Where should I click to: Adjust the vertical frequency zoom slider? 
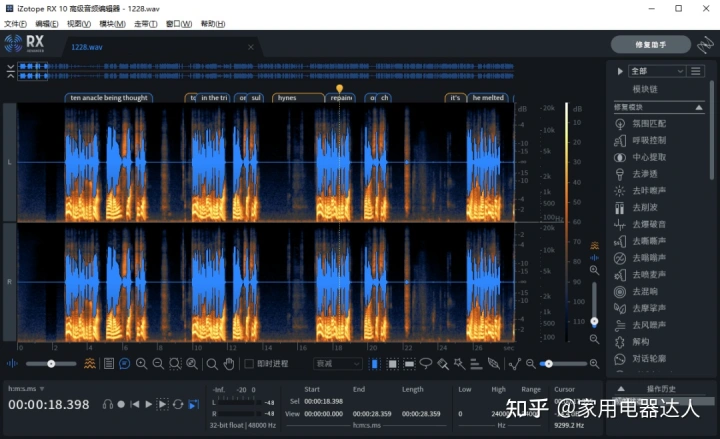[x=594, y=304]
